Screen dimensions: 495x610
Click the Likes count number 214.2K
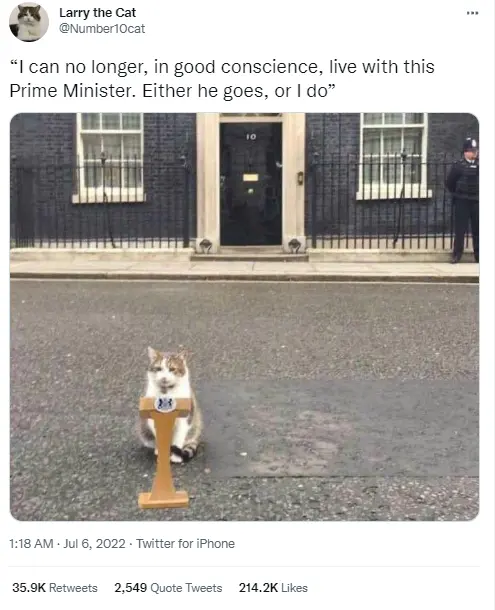[258, 587]
